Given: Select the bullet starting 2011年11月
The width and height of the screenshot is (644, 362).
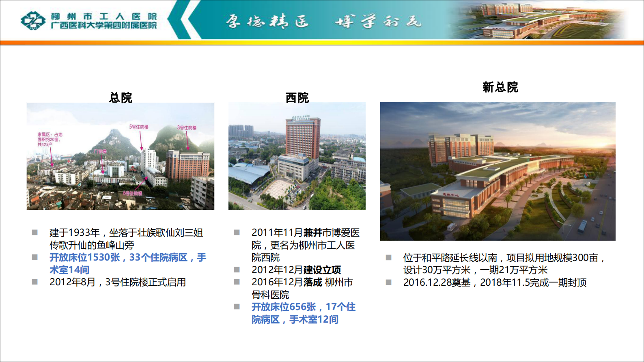Looking at the screenshot, I should click(x=306, y=245).
